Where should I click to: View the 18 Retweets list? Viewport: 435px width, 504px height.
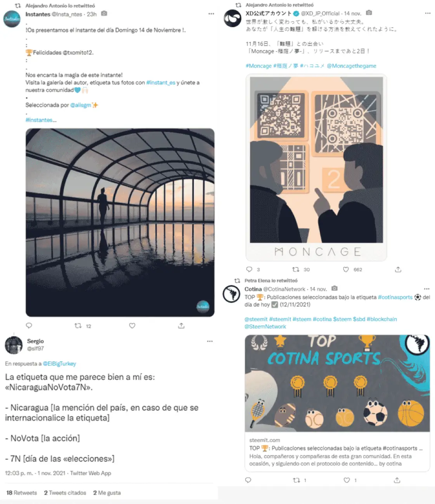pyautogui.click(x=22, y=493)
